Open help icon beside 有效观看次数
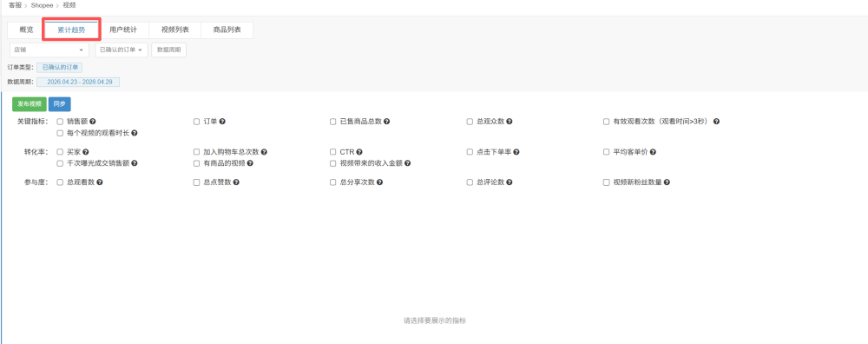Screen dimensions: 868x344 pyautogui.click(x=716, y=122)
